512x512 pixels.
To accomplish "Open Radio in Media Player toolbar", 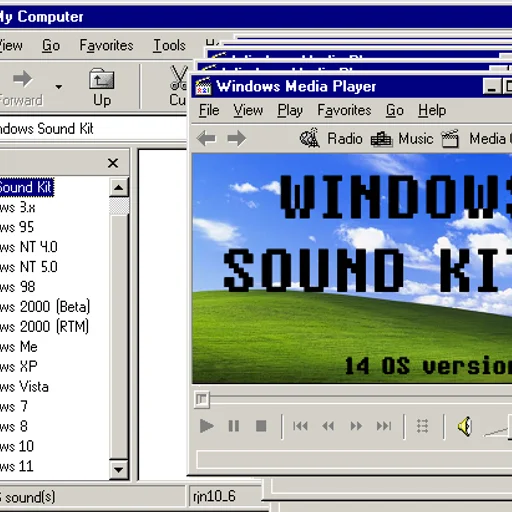I will tap(331, 138).
